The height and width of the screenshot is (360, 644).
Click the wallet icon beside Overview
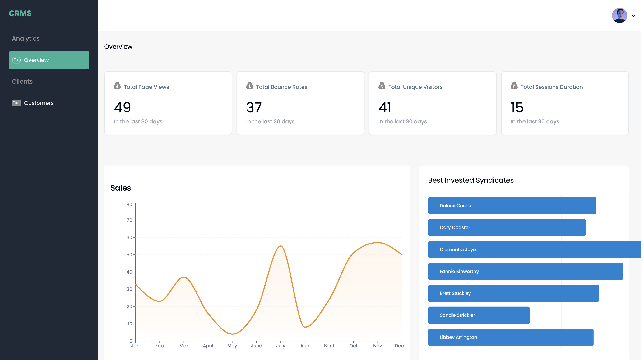tap(16, 60)
